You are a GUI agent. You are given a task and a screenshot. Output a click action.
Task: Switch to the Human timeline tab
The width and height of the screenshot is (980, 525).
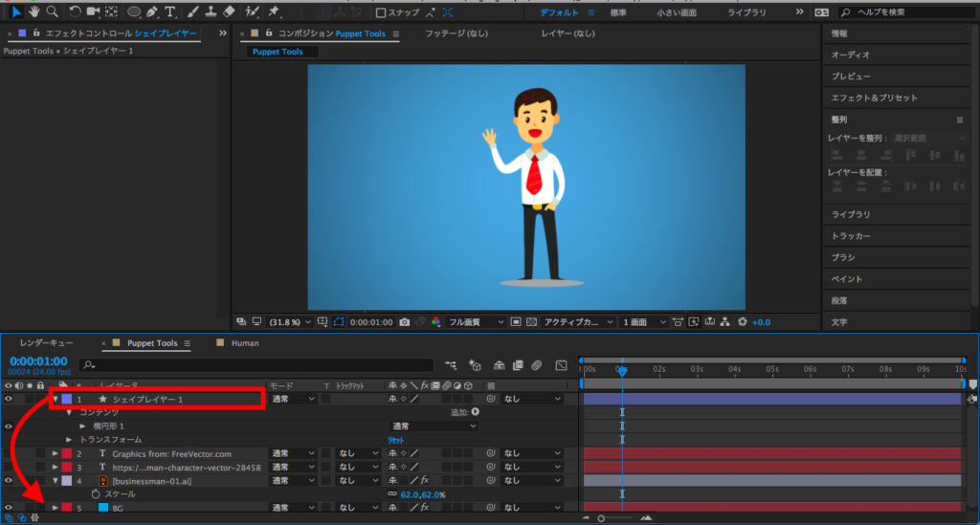coord(244,343)
